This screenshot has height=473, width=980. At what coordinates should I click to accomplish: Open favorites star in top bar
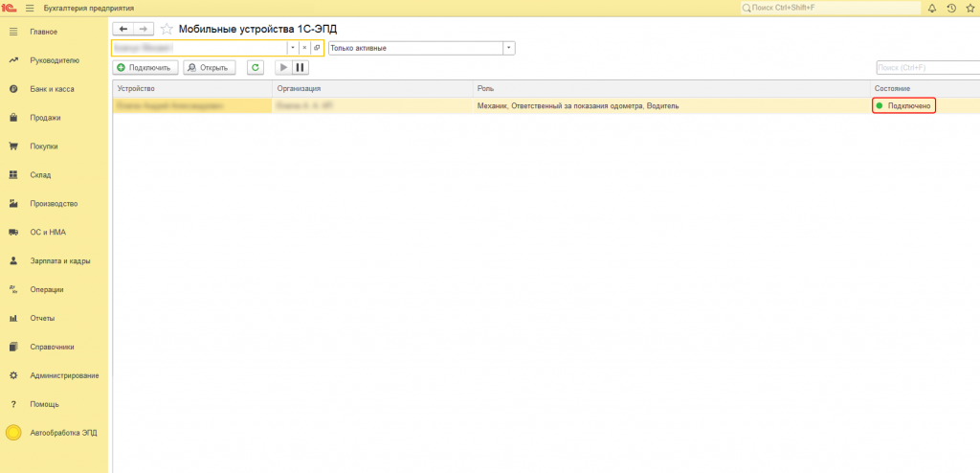970,8
